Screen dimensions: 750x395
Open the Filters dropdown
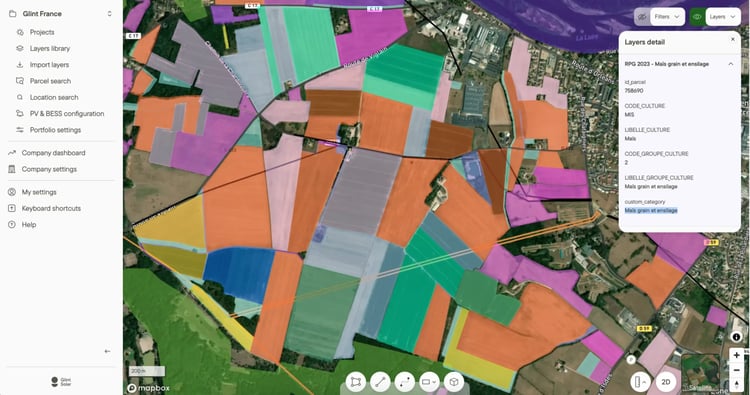(667, 17)
